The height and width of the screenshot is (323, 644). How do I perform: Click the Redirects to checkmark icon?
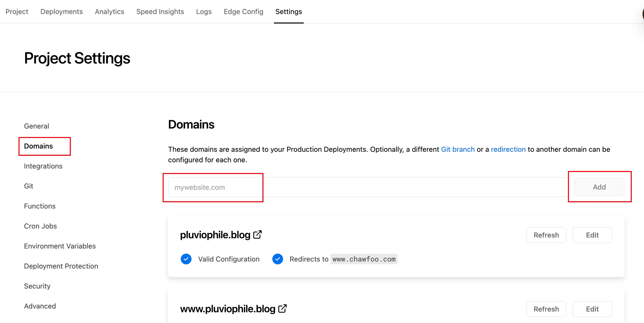(277, 259)
